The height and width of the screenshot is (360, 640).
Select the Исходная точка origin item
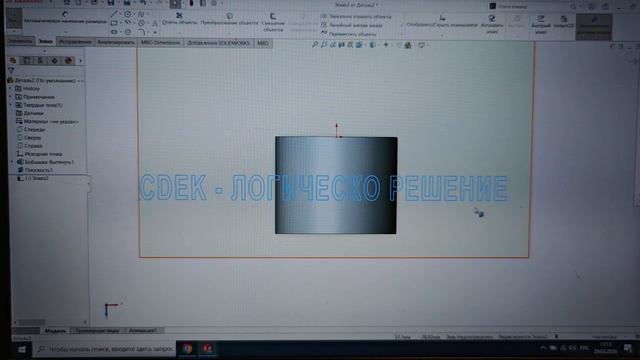pos(40,154)
